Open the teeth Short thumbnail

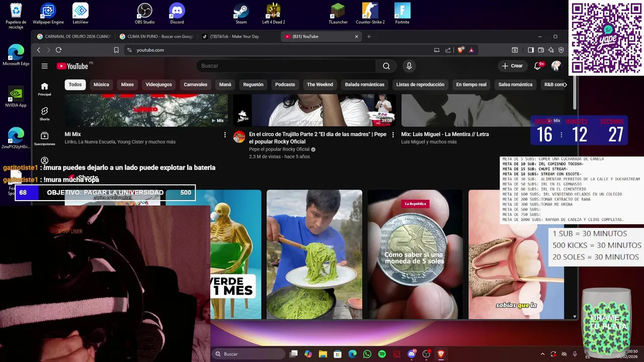516,254
